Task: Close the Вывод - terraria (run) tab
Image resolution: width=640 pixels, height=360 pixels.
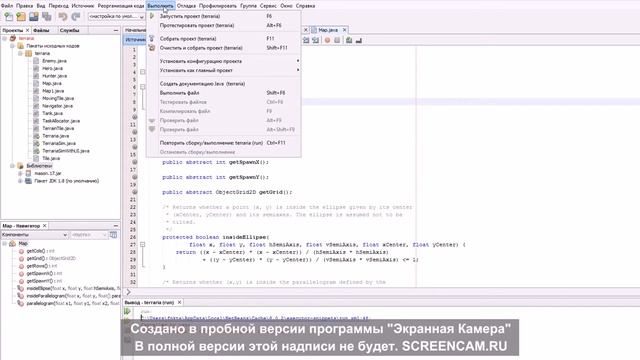Action: (x=179, y=302)
